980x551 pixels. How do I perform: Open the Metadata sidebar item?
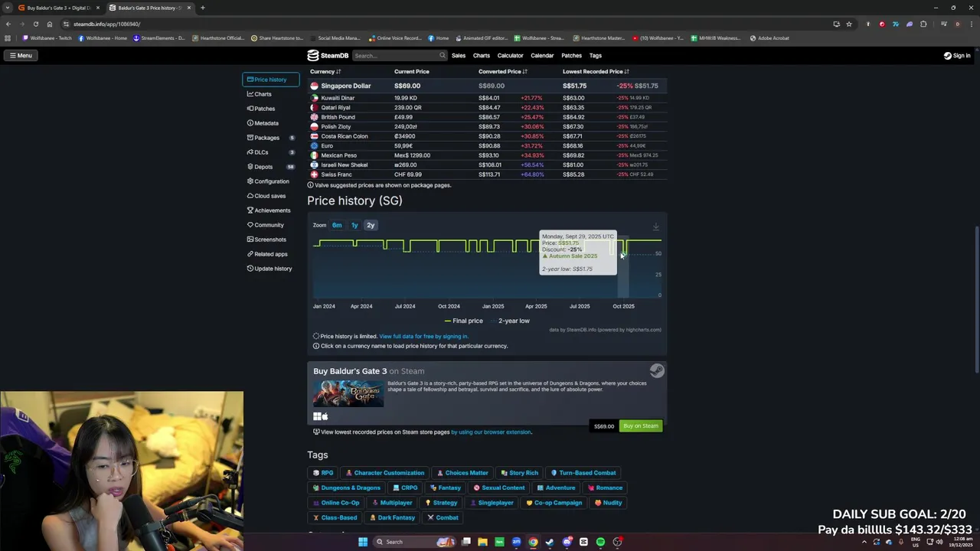click(262, 123)
